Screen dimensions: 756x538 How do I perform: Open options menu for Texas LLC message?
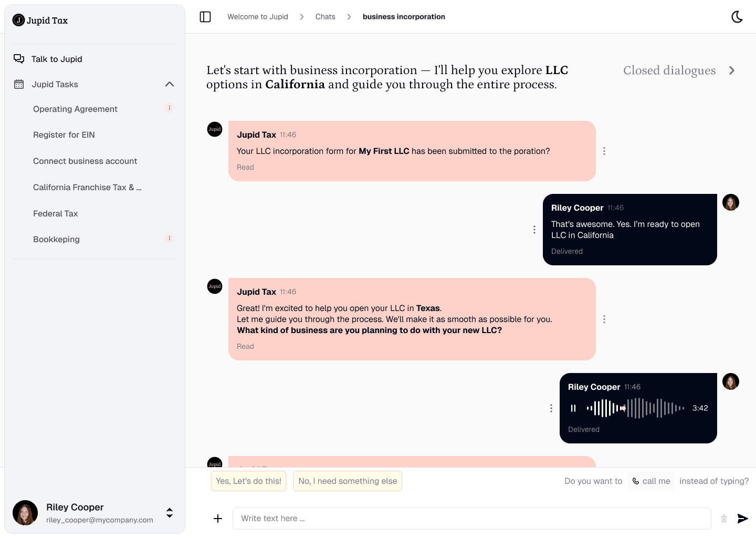coord(604,319)
